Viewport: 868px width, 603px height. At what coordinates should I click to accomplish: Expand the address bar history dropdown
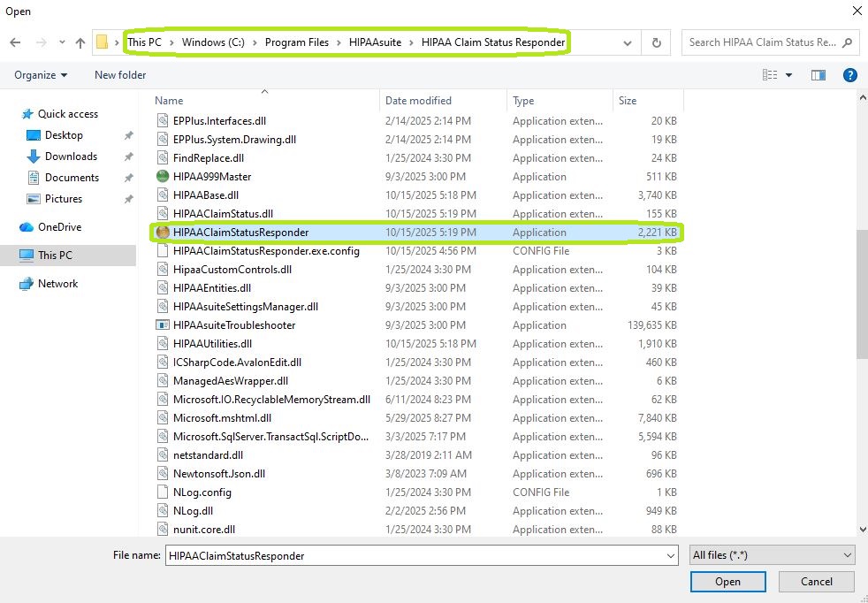coord(628,42)
